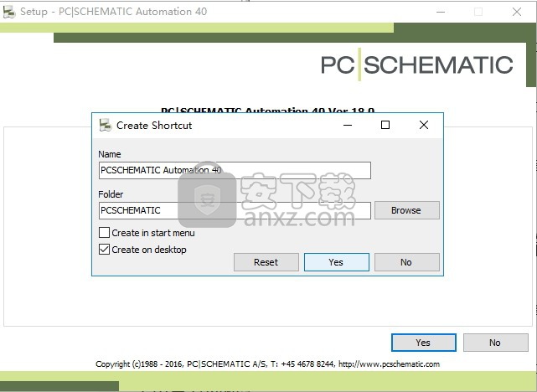Minimize the Setup window
Viewport: 537px width, 392px height.
tap(441, 12)
